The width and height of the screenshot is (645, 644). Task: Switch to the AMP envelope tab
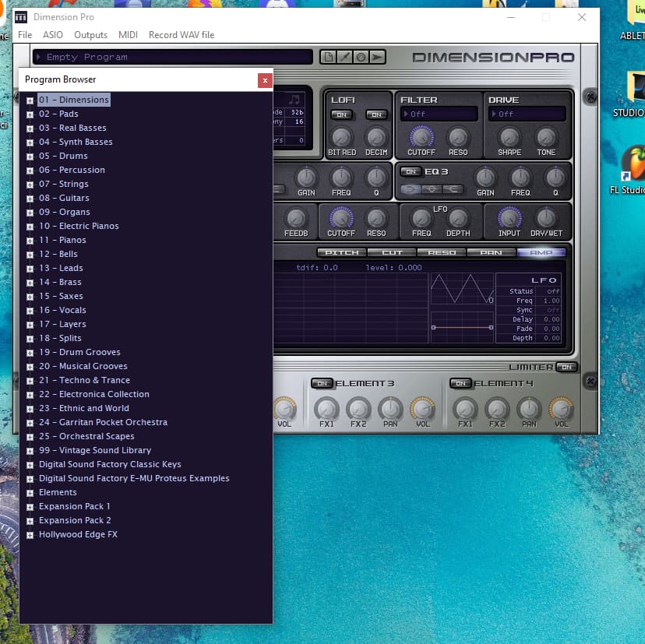point(541,252)
